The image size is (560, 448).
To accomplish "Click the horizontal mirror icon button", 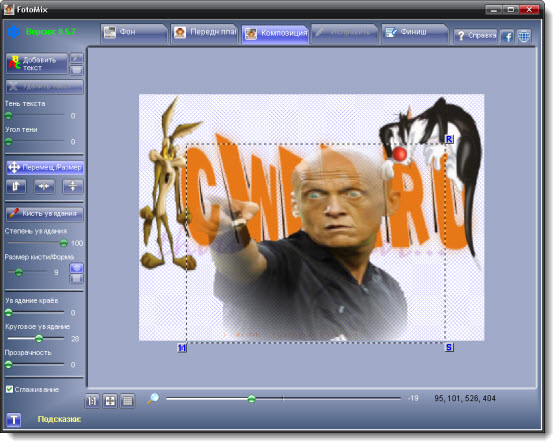I will [x=44, y=186].
